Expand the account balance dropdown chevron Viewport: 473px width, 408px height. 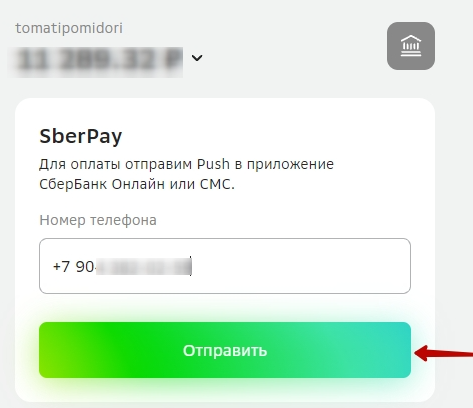click(197, 58)
